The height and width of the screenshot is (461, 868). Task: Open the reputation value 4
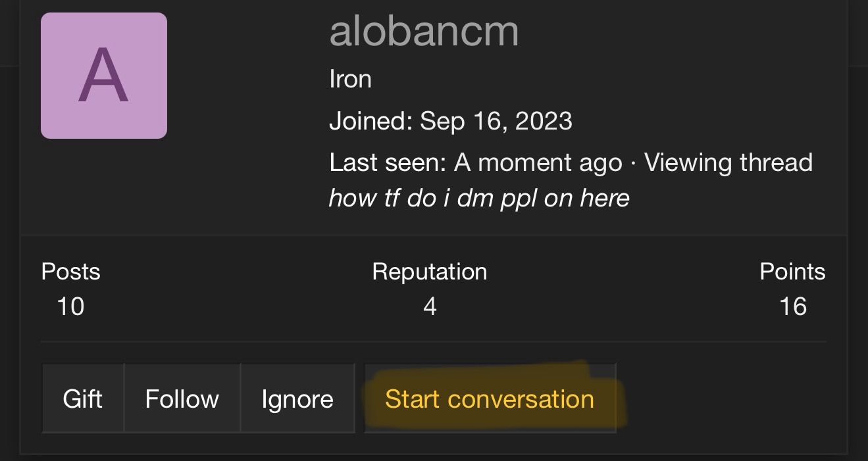coord(430,306)
